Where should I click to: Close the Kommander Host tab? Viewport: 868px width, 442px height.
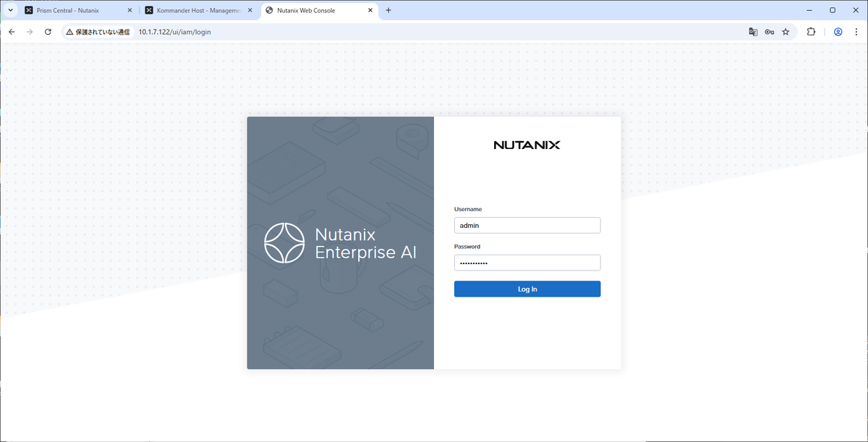[x=250, y=11]
